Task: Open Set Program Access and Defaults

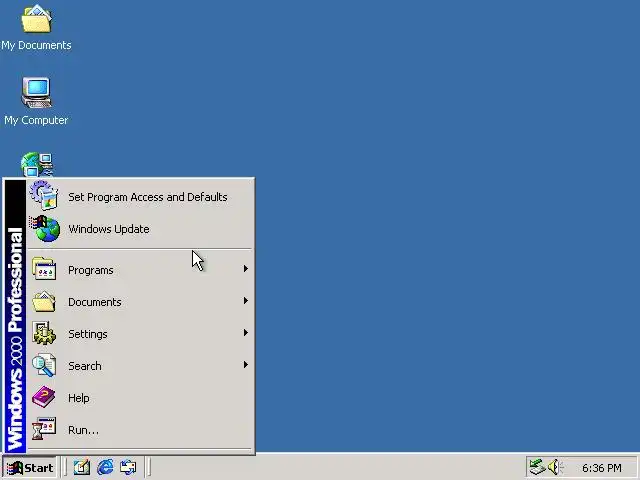Action: 140,197
